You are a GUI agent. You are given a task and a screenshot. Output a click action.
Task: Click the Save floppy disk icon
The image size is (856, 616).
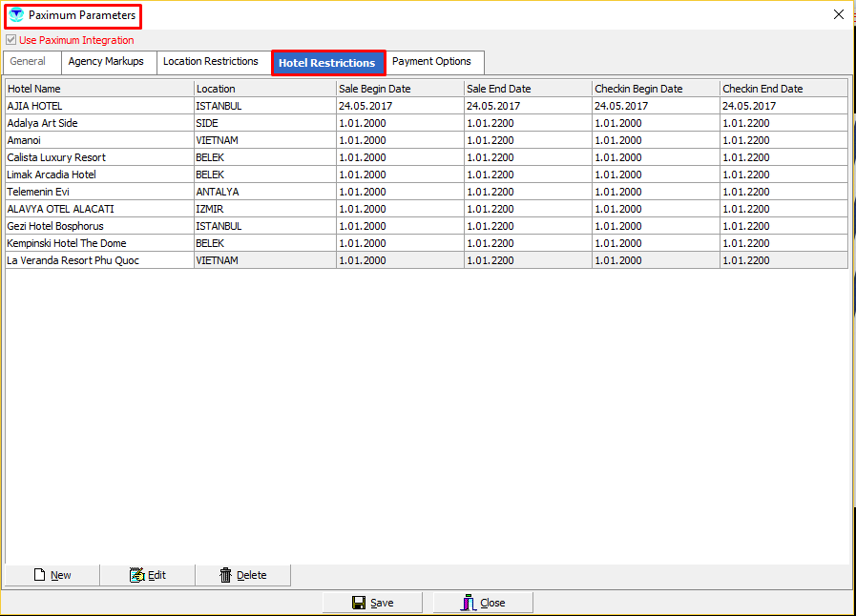[359, 603]
